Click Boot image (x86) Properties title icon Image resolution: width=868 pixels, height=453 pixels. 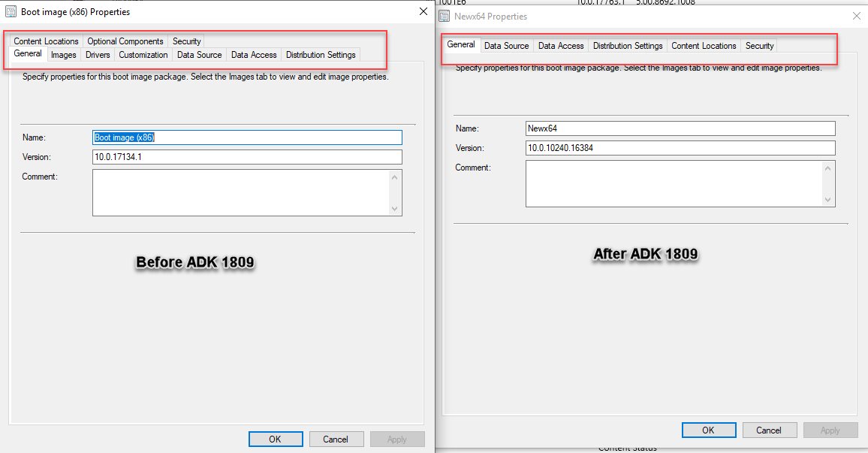[x=11, y=11]
